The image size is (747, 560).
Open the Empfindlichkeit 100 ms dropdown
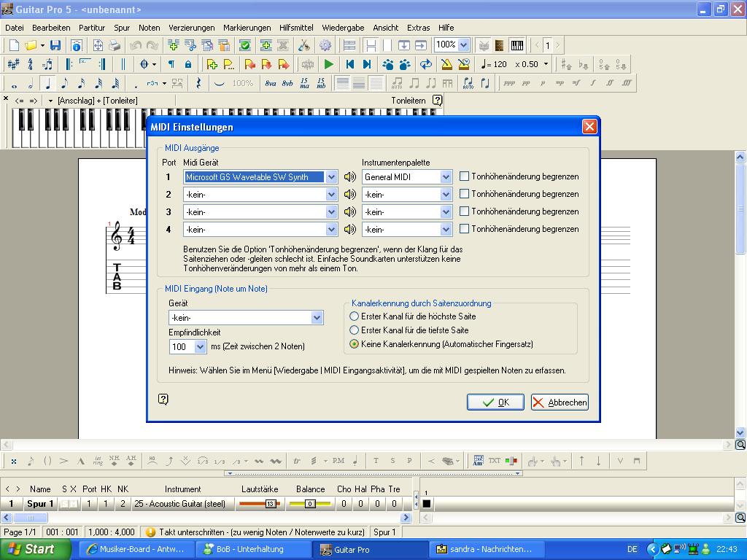[200, 346]
